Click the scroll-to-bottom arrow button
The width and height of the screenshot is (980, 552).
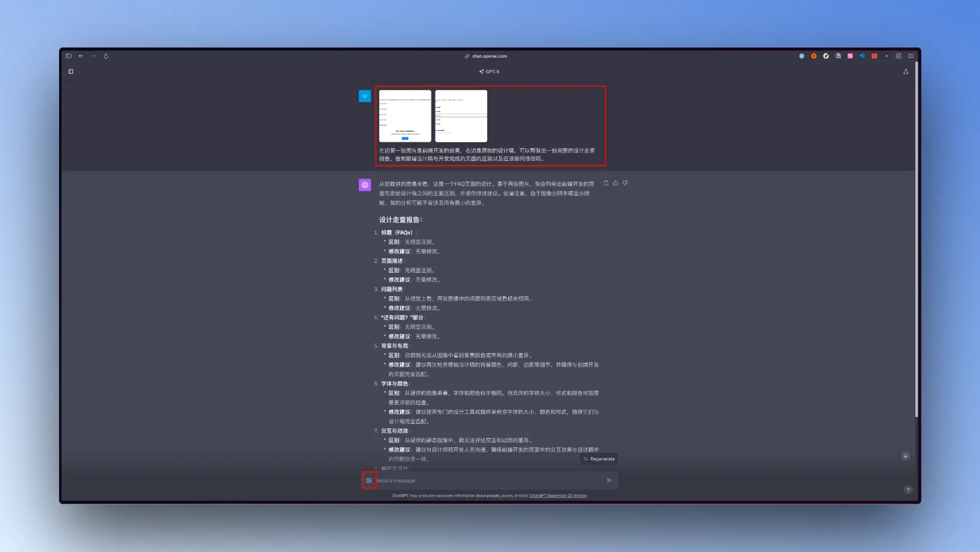pyautogui.click(x=906, y=456)
